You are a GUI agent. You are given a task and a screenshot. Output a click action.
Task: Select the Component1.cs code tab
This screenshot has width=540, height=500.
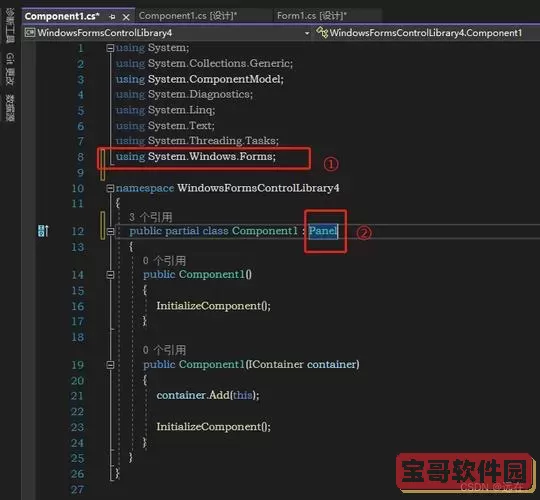pyautogui.click(x=62, y=16)
